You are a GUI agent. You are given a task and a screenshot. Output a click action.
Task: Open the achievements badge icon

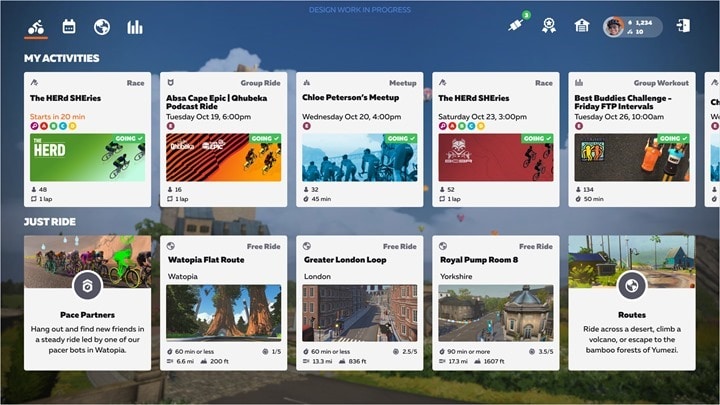[x=549, y=26]
